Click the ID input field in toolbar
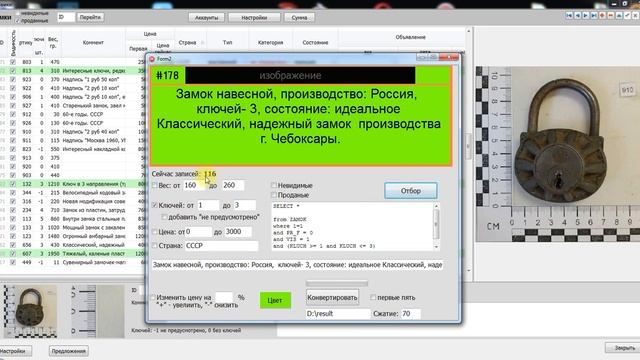The image size is (640, 360). (x=66, y=18)
